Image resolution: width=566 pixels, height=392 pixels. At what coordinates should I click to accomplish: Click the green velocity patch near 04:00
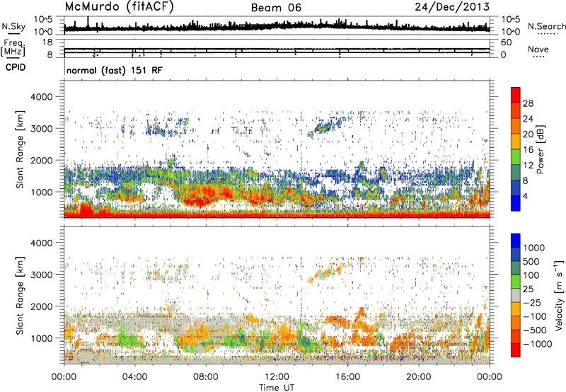(127, 340)
